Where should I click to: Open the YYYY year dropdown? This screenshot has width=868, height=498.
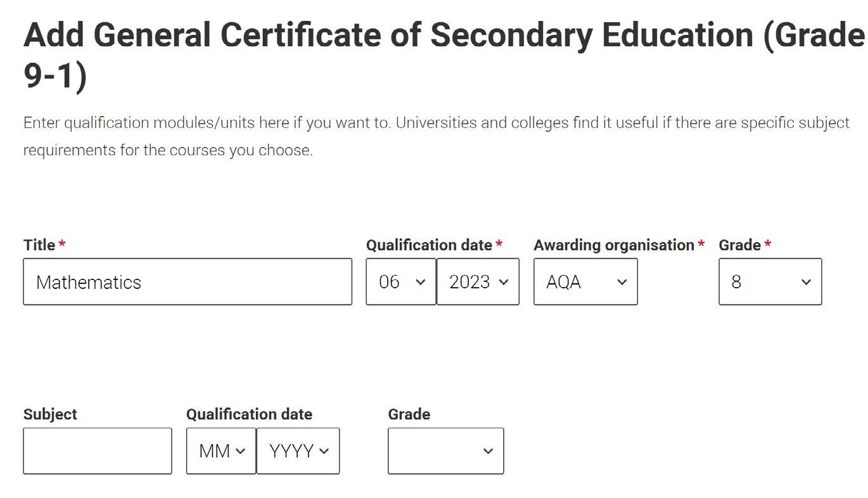[298, 451]
